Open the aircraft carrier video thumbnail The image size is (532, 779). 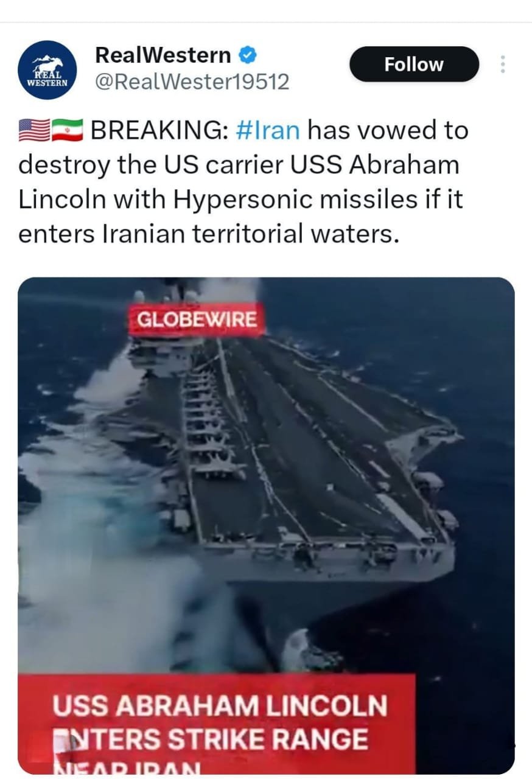[266, 525]
